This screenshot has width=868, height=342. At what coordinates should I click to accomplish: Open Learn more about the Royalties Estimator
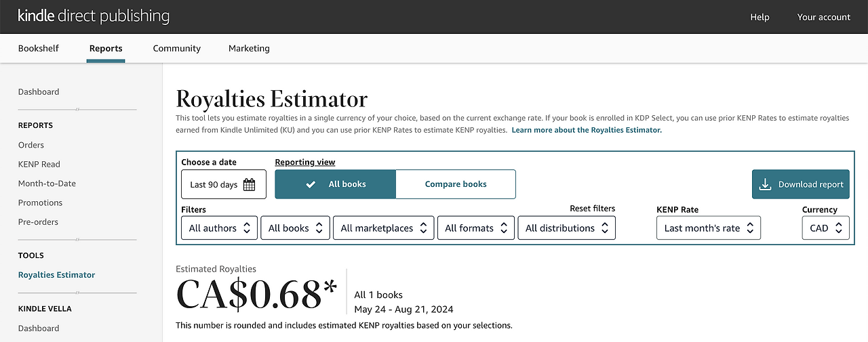(587, 130)
